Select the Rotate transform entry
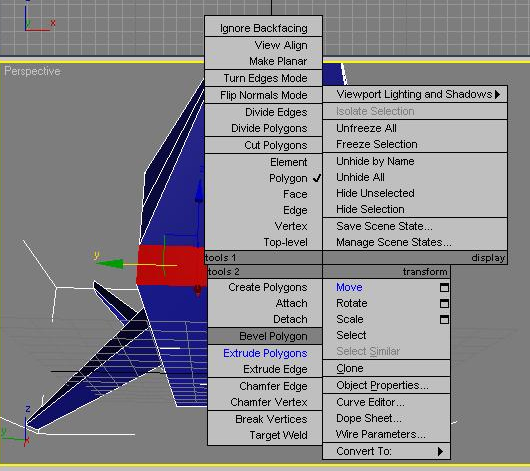 click(352, 303)
